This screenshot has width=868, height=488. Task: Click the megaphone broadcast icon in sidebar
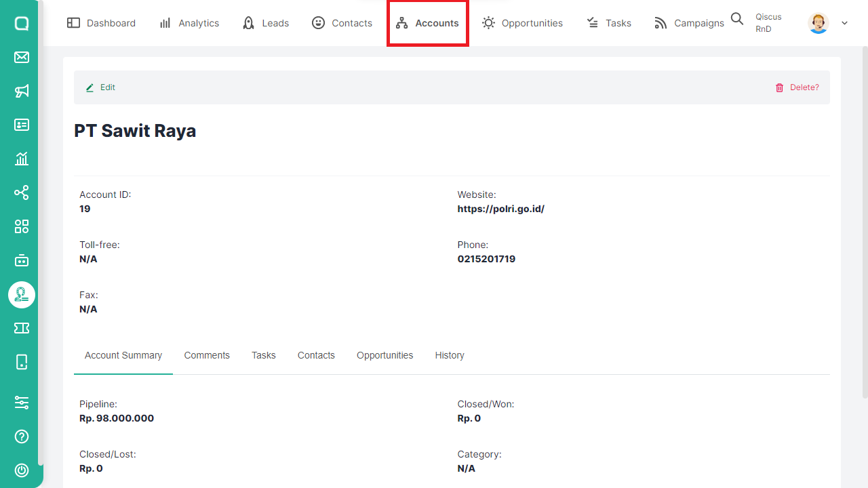point(22,91)
